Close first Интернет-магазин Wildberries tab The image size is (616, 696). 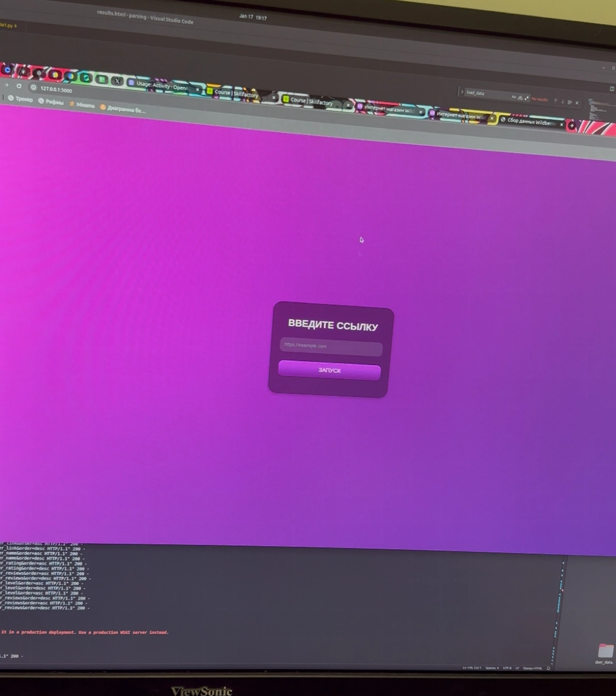point(421,111)
